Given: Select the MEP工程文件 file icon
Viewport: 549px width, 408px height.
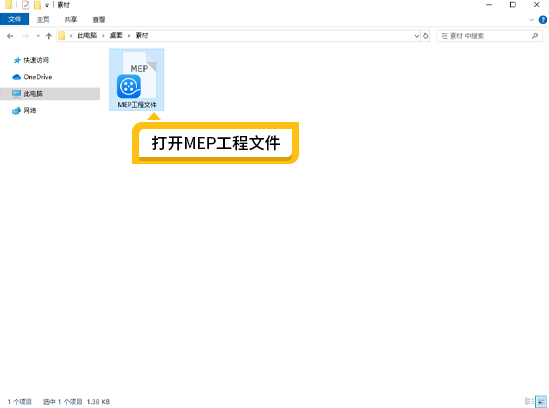Looking at the screenshot, I should coord(136,80).
